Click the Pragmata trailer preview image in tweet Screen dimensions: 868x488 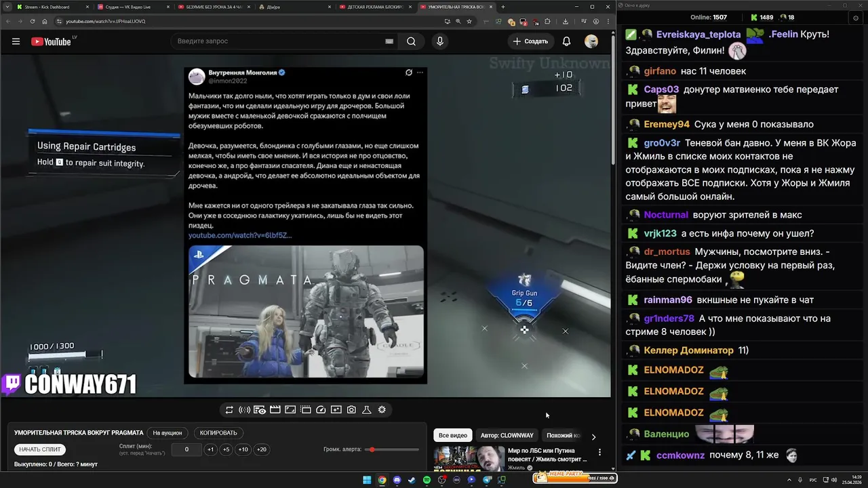click(x=306, y=311)
